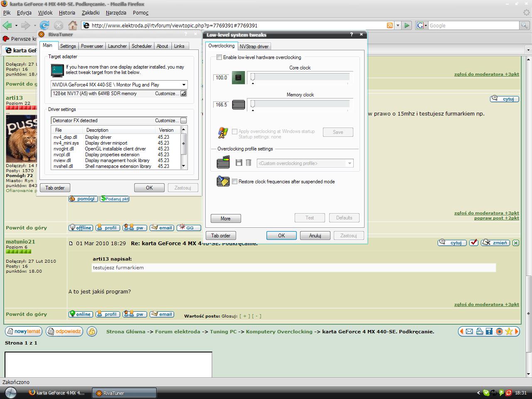Click the locked topic padlock icon

pos(92,331)
